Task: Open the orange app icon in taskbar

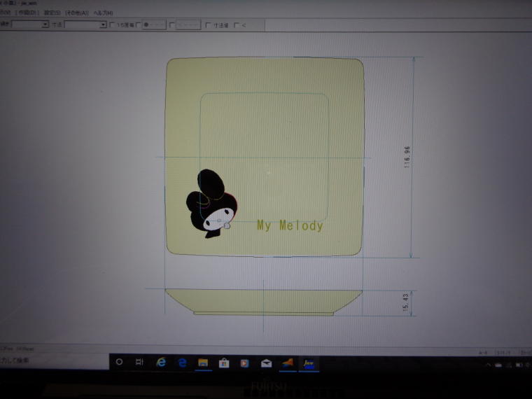Action: point(288,363)
